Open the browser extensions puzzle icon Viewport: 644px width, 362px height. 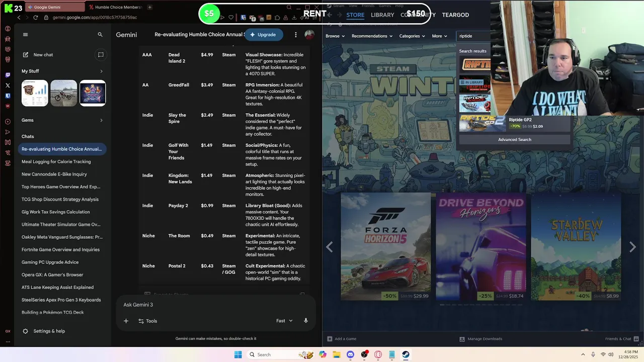click(x=277, y=18)
